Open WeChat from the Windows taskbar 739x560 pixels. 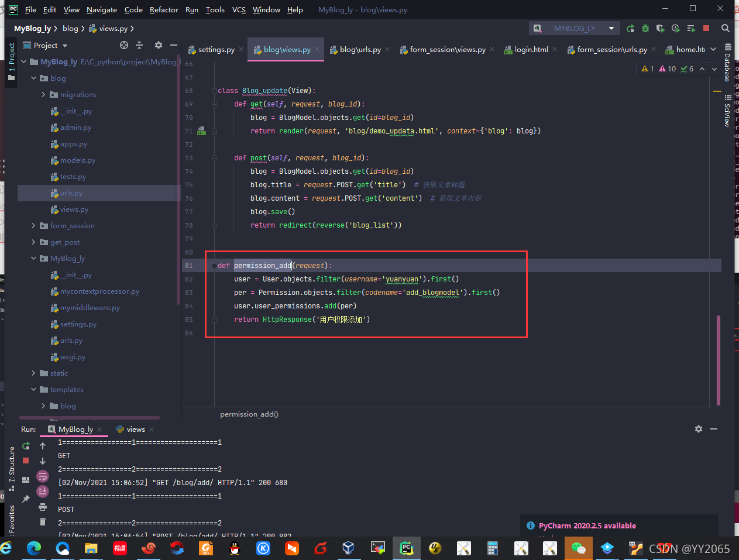[x=579, y=548]
